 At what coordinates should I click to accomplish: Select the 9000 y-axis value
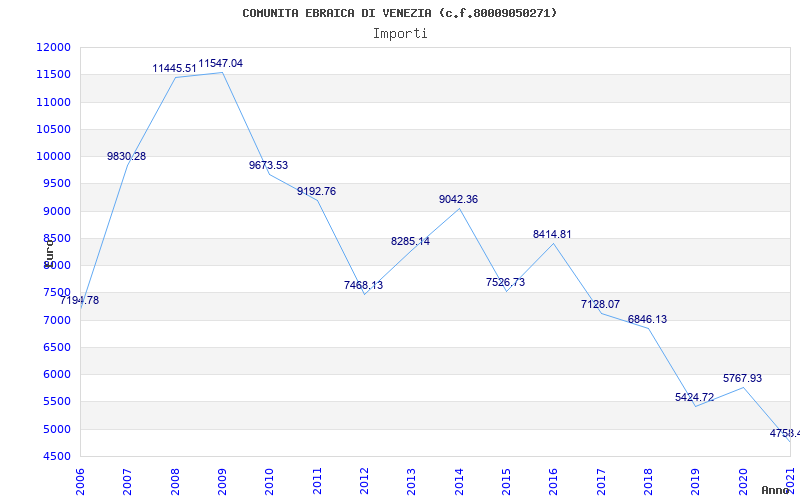click(56, 211)
